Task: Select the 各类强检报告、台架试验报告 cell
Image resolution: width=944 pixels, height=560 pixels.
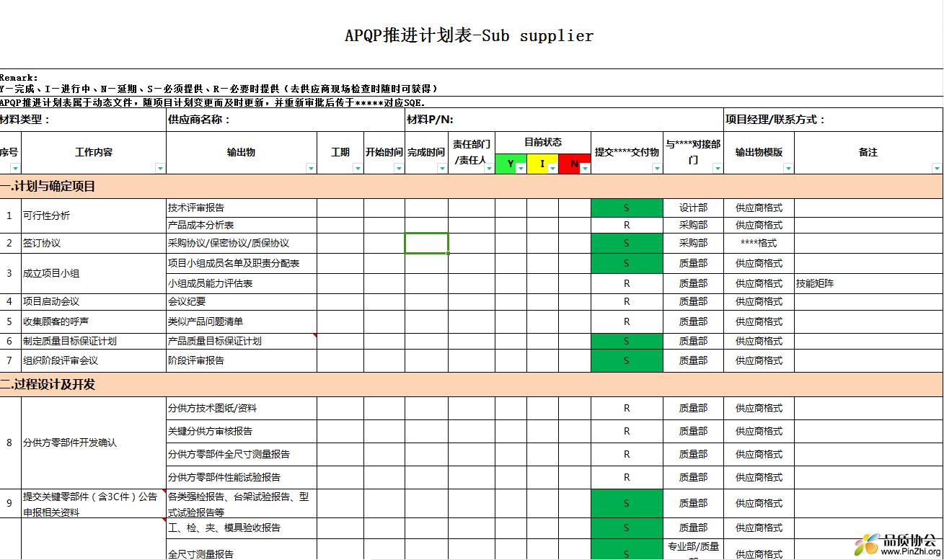Action: (242, 504)
